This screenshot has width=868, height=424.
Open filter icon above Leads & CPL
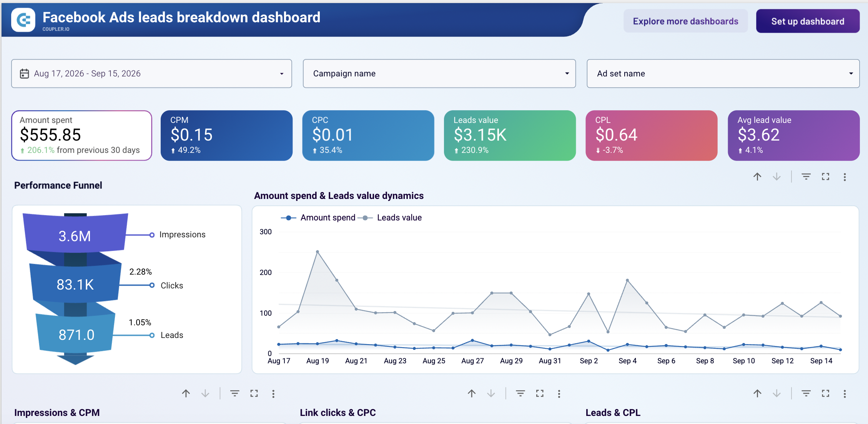(x=806, y=393)
